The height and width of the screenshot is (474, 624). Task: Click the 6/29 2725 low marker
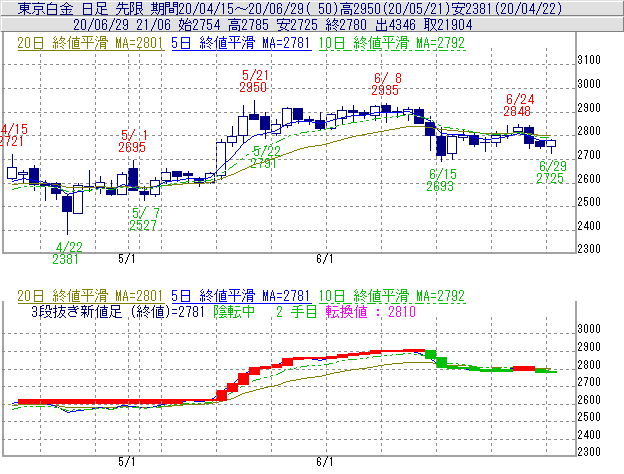(551, 172)
